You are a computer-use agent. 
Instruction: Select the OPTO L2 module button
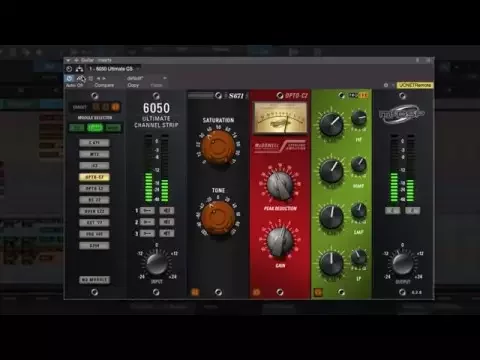pos(94,188)
